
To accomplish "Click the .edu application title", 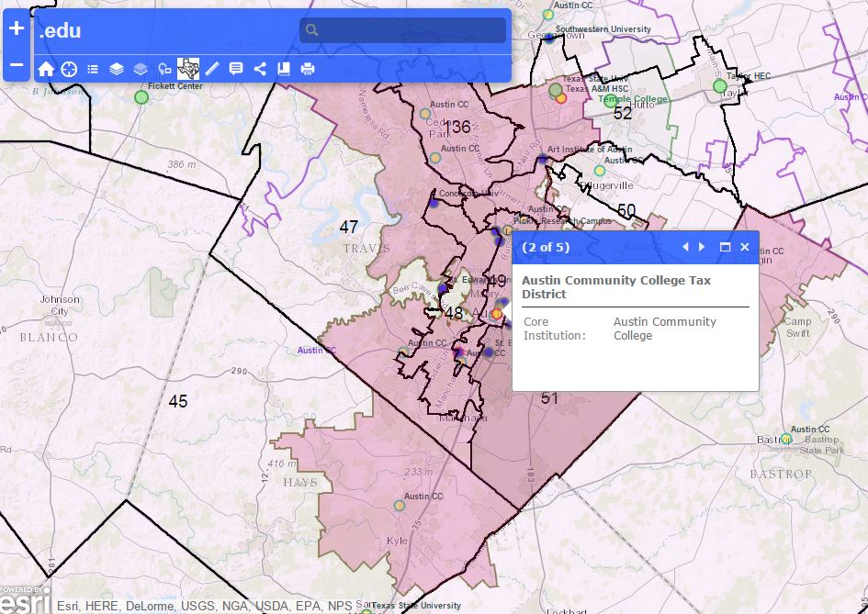I will pos(60,31).
